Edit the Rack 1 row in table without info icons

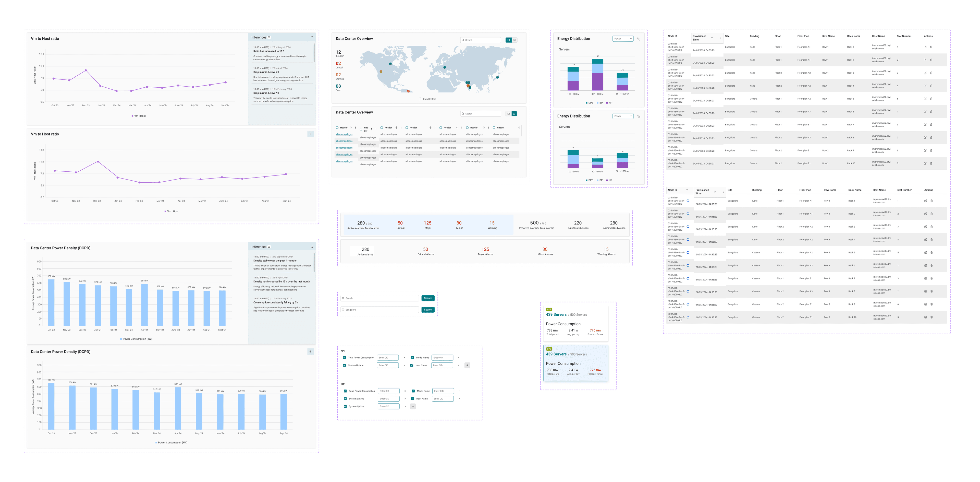925,47
